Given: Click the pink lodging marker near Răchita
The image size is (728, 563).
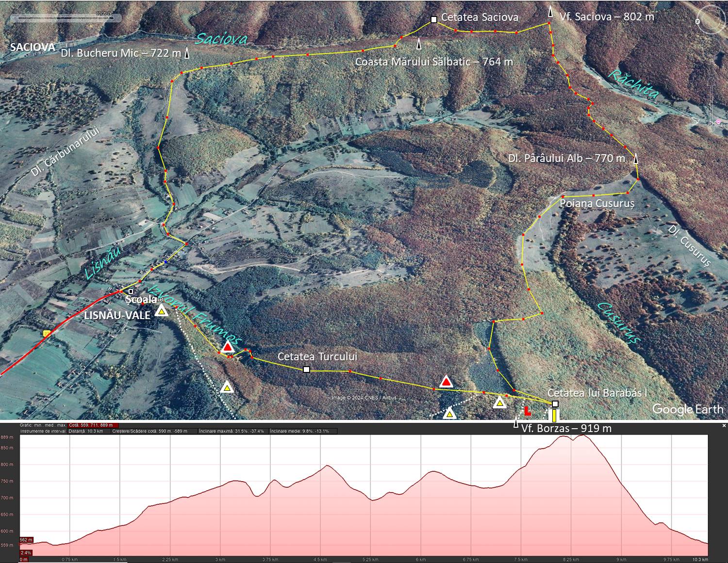Looking at the screenshot, I should (x=718, y=121).
